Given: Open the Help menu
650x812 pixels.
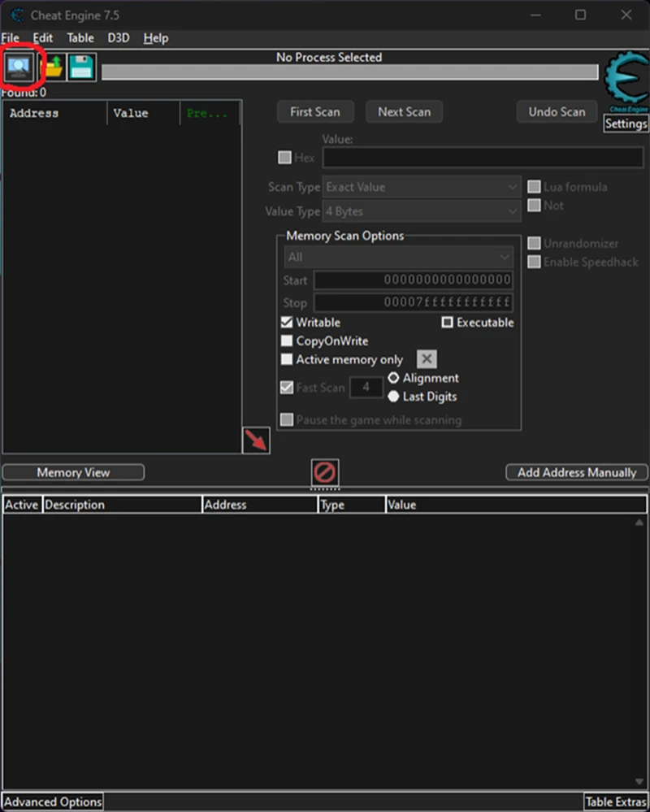Looking at the screenshot, I should coord(156,38).
